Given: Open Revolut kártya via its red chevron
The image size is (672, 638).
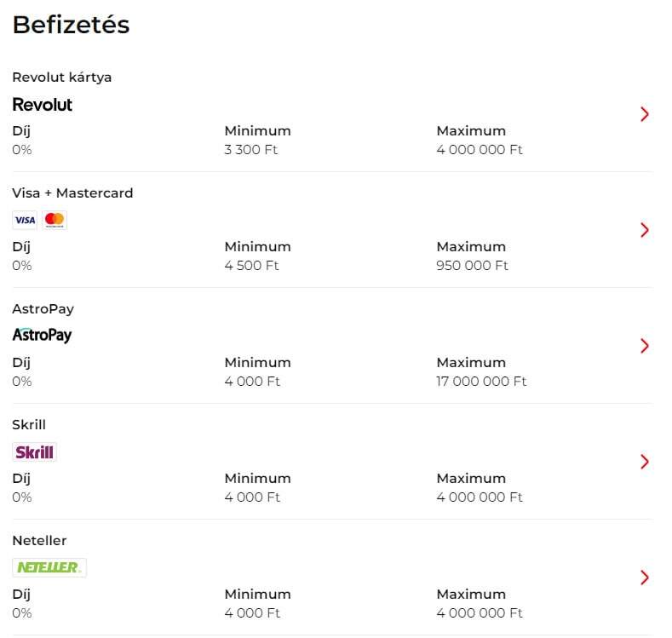Looking at the screenshot, I should [644, 114].
